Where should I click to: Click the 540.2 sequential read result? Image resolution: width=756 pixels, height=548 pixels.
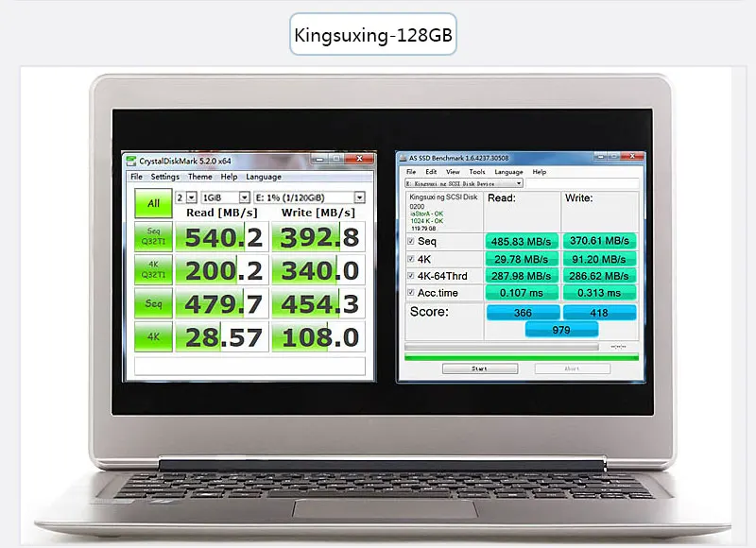(222, 236)
